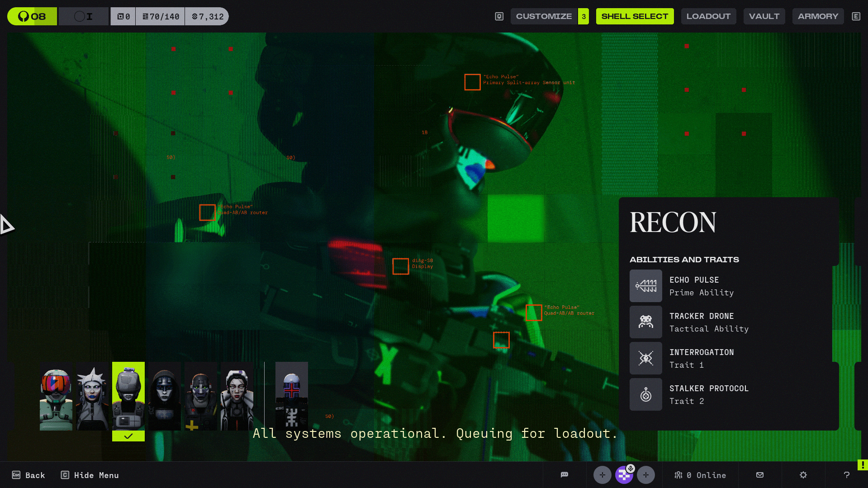Image resolution: width=868 pixels, height=488 pixels.
Task: Select the spiky white-haired shell portrait
Action: (92, 396)
